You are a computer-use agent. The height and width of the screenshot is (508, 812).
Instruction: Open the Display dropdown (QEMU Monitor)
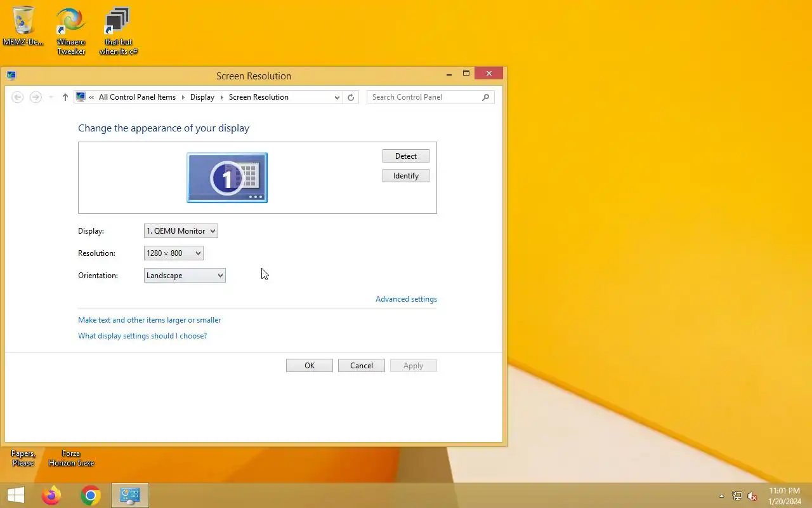pyautogui.click(x=181, y=231)
